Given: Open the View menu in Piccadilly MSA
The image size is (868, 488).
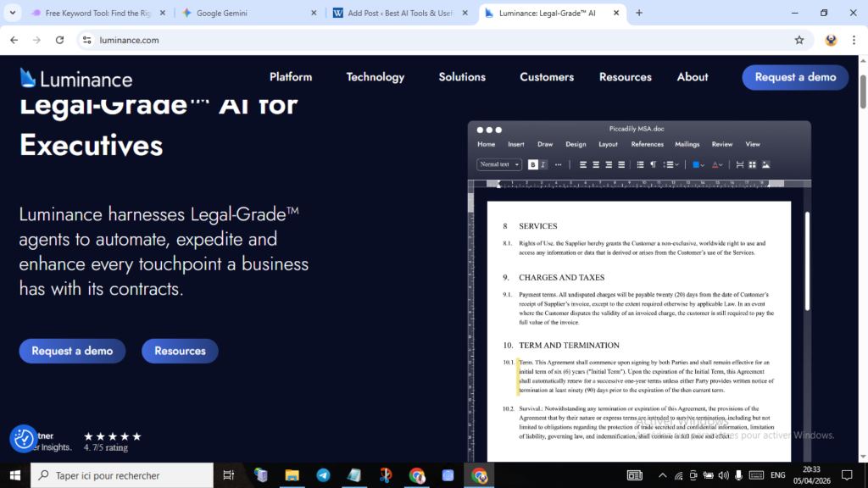Looking at the screenshot, I should point(753,144).
